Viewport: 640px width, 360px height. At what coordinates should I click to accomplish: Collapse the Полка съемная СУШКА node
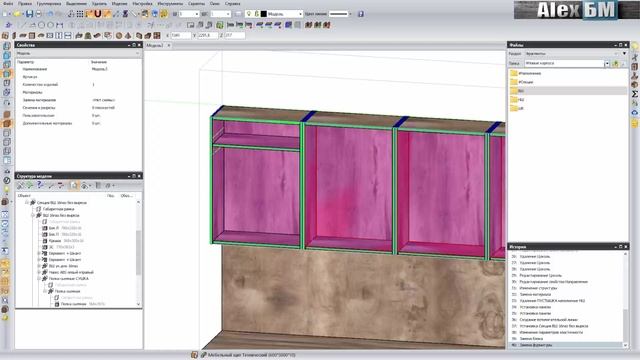tap(39, 278)
